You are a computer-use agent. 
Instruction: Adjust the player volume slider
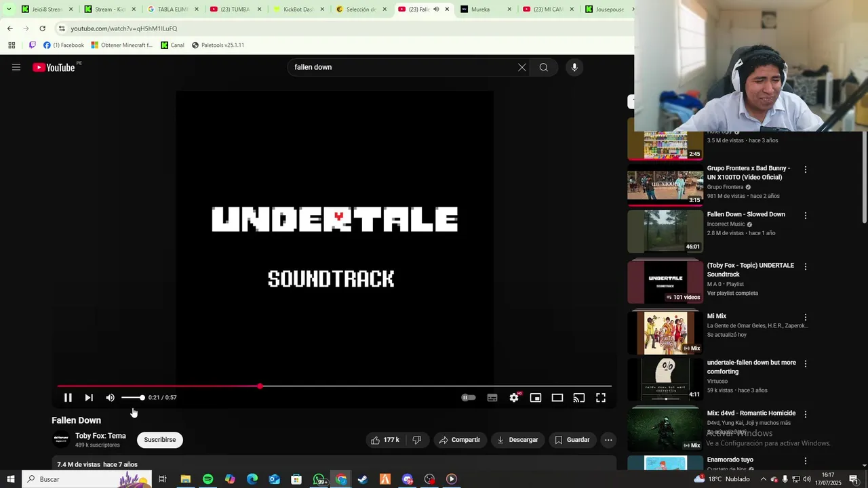click(133, 398)
